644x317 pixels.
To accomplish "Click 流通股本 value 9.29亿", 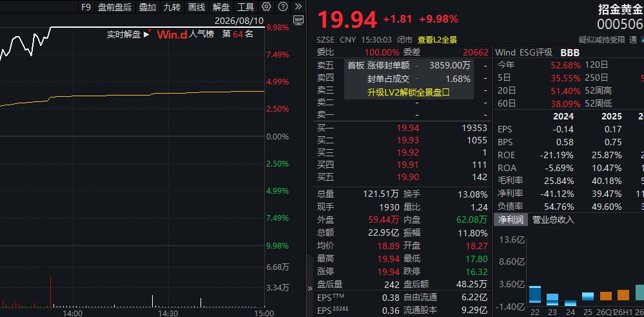I will 474,311.
